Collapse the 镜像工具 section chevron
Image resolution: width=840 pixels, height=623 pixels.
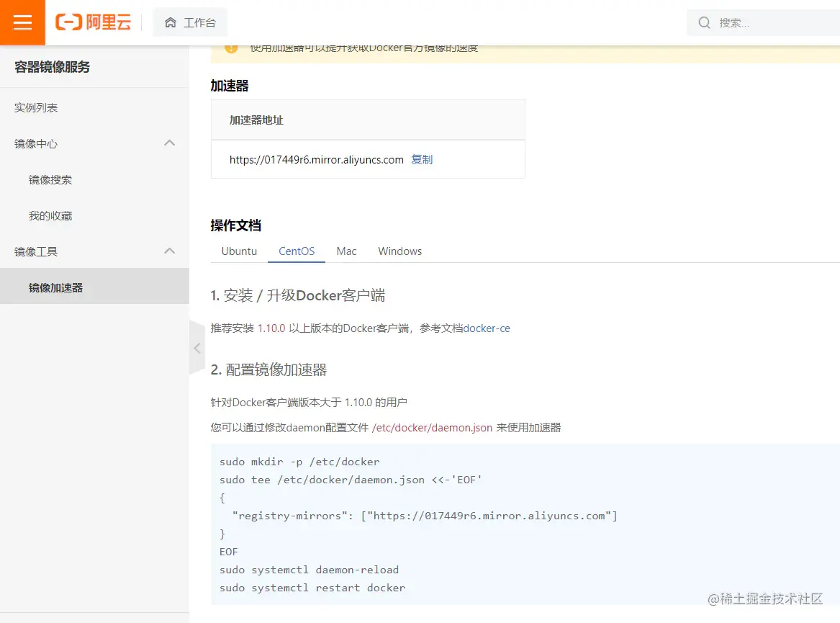169,251
